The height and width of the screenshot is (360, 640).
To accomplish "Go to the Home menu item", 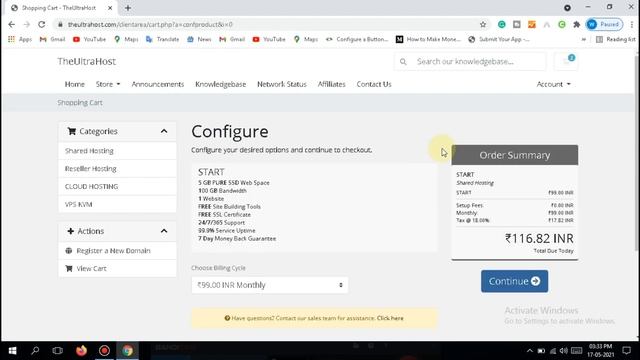I will point(75,84).
